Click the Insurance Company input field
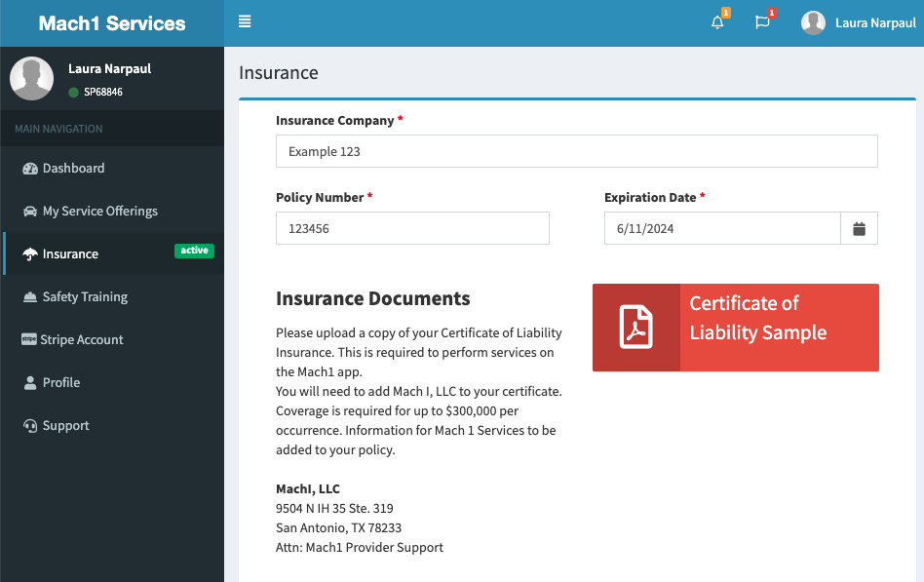924x582 pixels. 577,151
